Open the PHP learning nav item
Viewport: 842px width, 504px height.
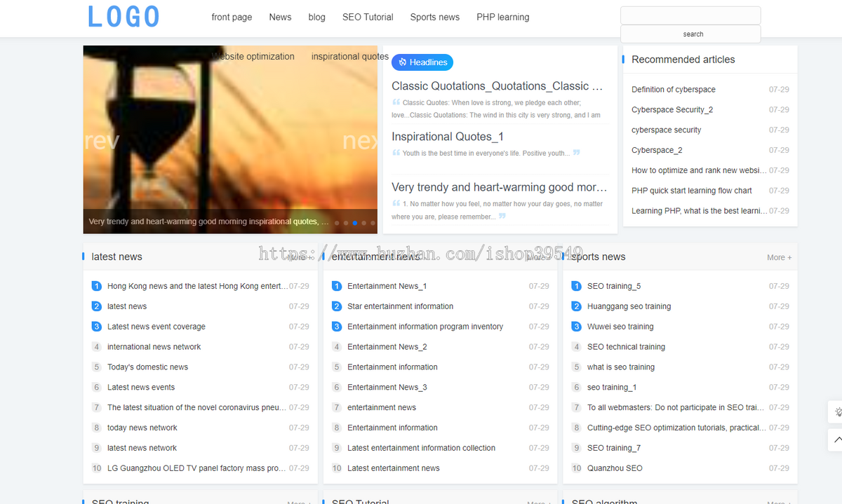(503, 17)
